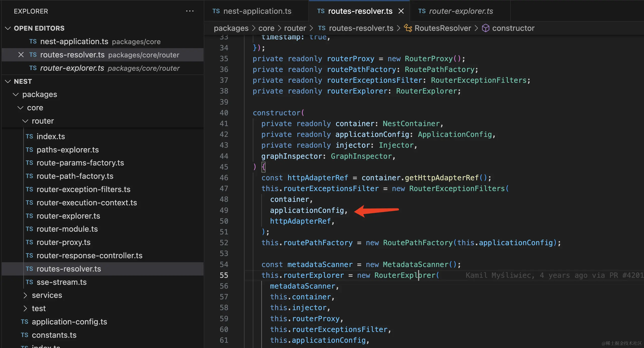Viewport: 644px width, 348px height.
Task: Close routes-resolver.ts tab with X
Action: tap(401, 11)
